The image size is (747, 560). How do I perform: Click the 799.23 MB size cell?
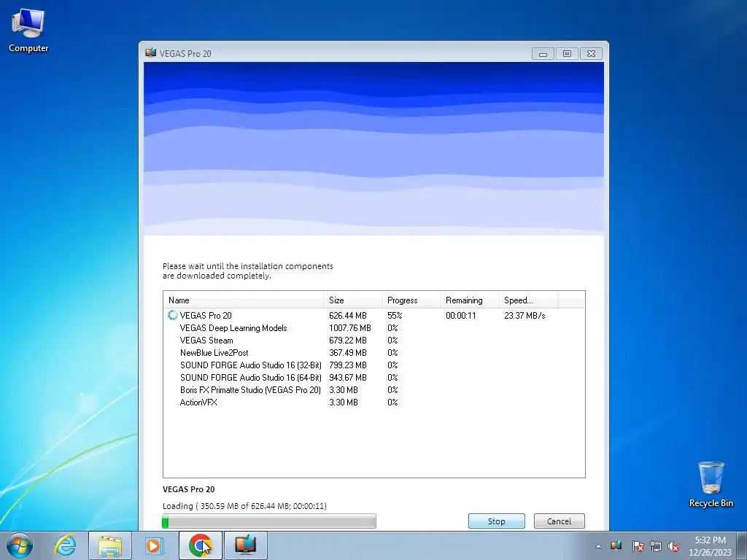point(348,365)
